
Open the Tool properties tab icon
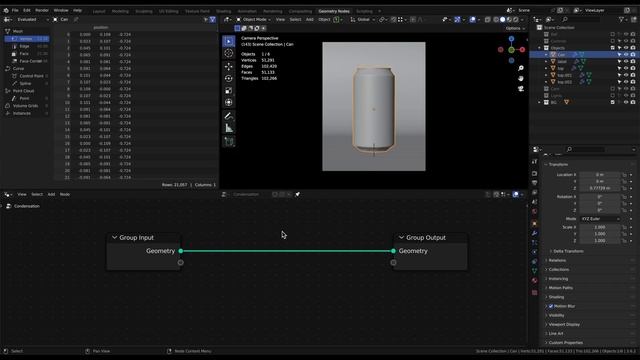534,162
